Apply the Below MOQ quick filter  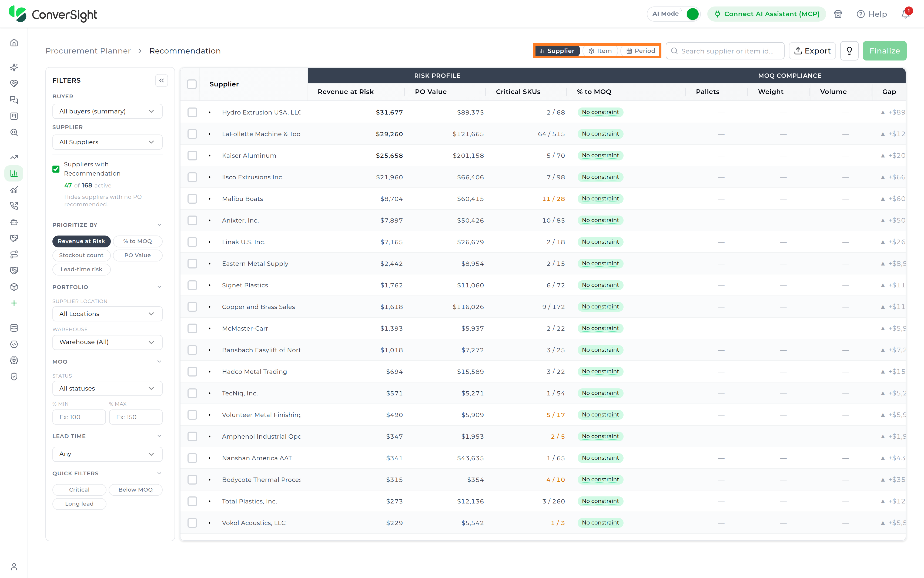[x=136, y=490]
